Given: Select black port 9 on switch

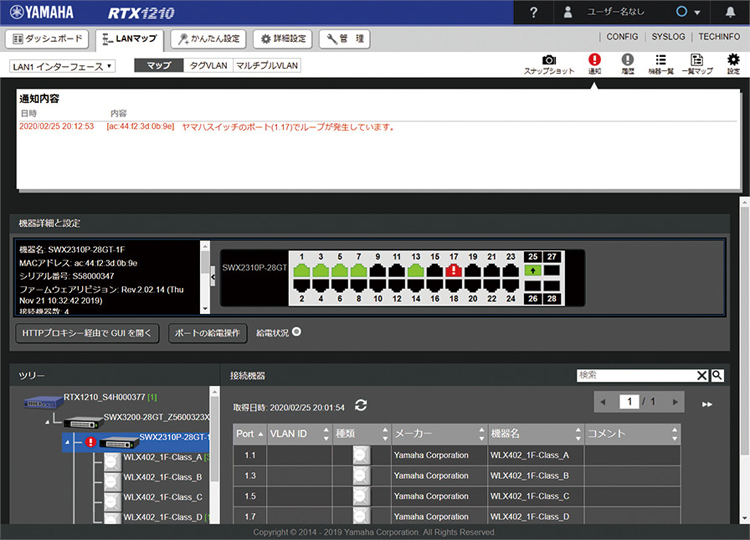Looking at the screenshot, I should coord(377,271).
